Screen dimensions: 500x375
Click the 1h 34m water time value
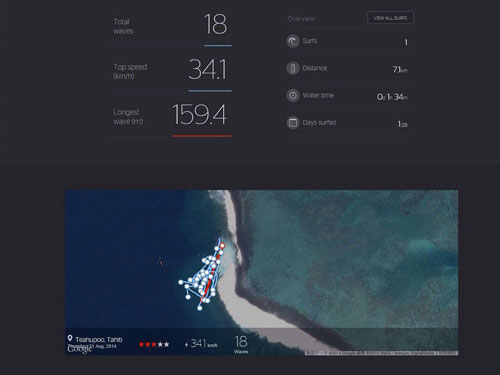pyautogui.click(x=392, y=97)
